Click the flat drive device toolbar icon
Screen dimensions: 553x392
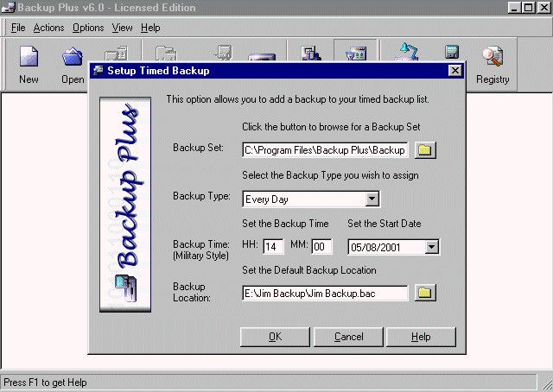[x=262, y=57]
